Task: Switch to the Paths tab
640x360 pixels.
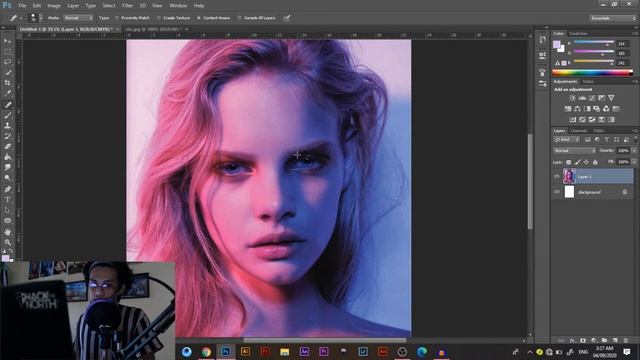Action: [x=598, y=131]
